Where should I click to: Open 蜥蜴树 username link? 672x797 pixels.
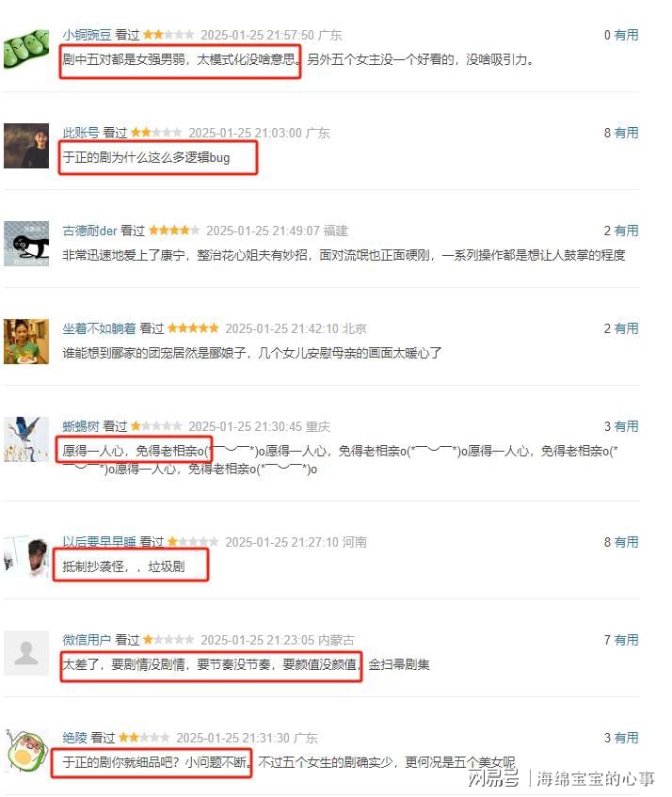tap(80, 426)
